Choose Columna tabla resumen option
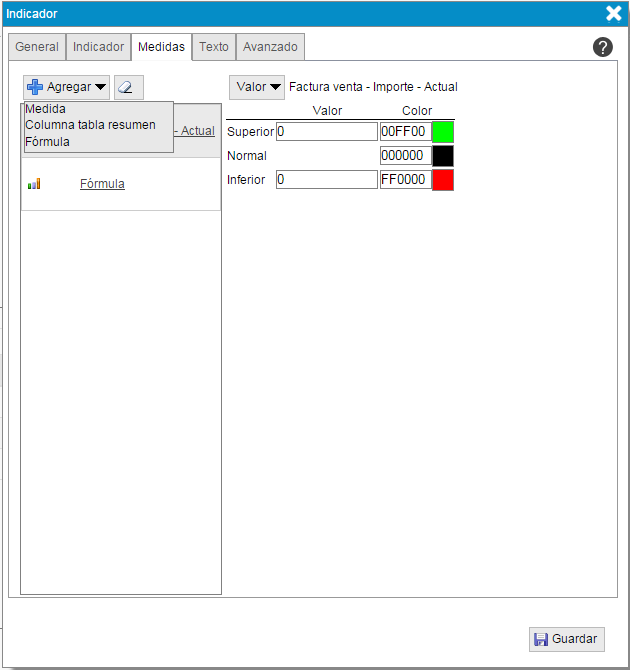 [90, 125]
